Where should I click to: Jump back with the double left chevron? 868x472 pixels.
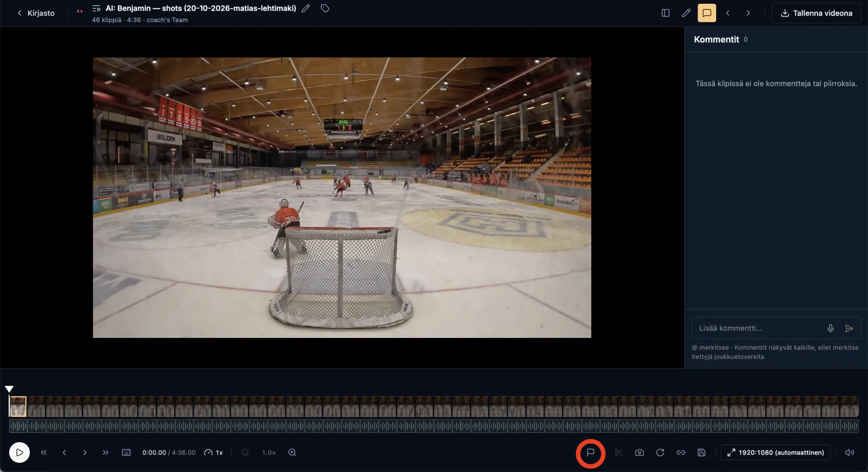click(x=44, y=452)
